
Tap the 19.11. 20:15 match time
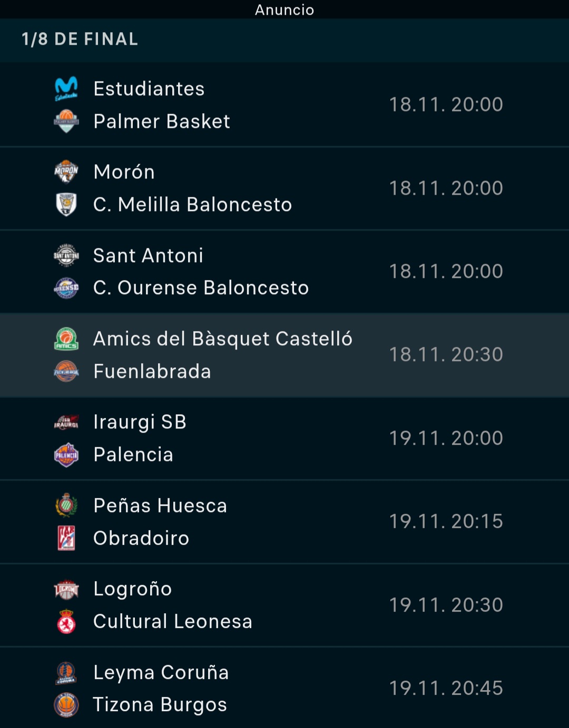point(446,522)
